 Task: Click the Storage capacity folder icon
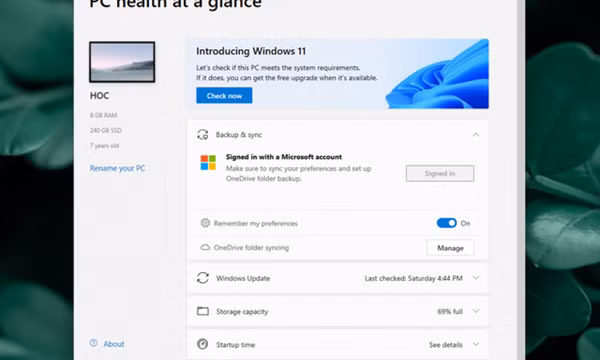coord(203,311)
